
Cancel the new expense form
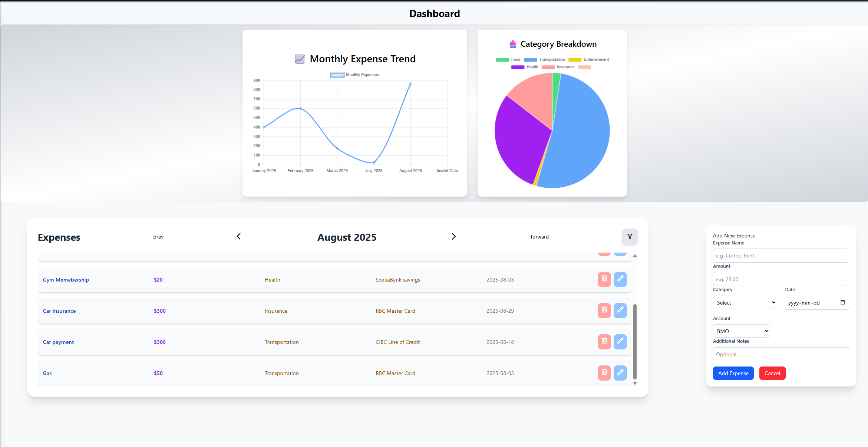pos(772,373)
